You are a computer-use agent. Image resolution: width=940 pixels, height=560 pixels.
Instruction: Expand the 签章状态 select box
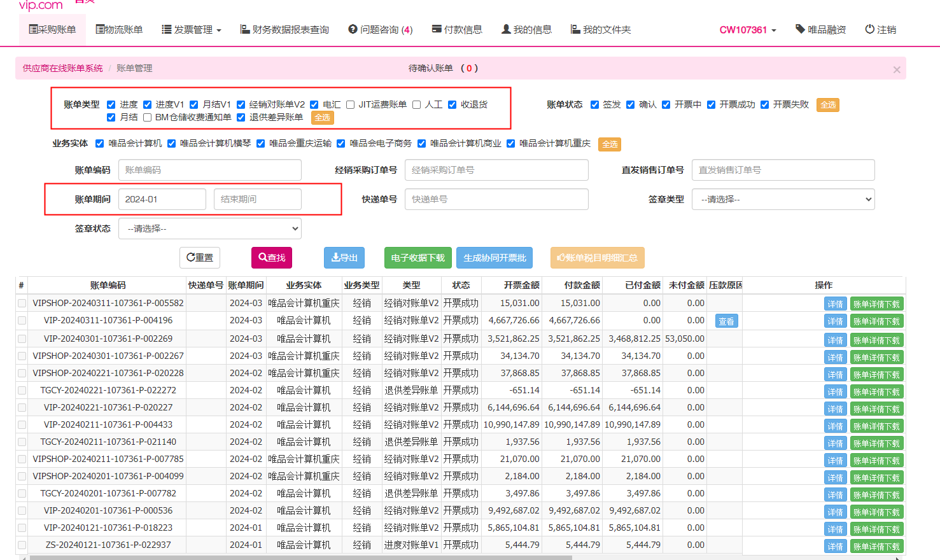coord(209,228)
